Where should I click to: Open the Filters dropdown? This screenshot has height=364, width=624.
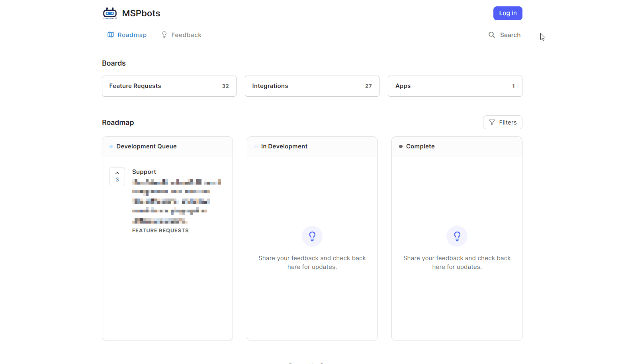(x=503, y=123)
